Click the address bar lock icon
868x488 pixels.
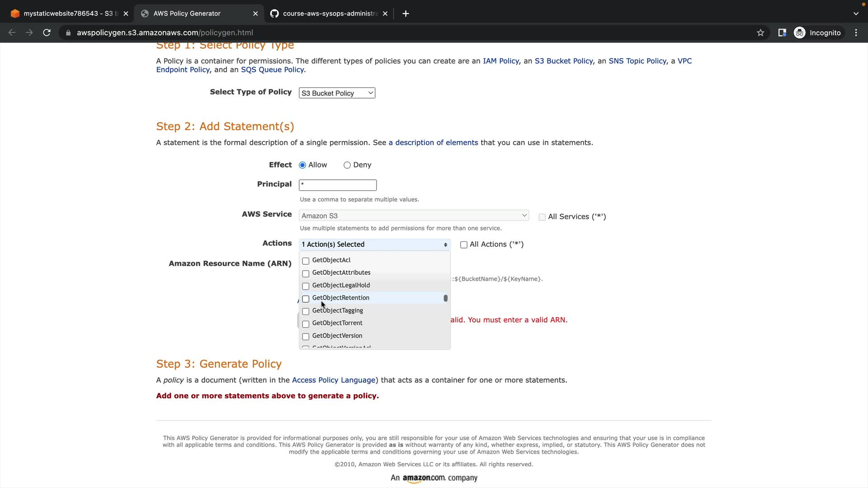pyautogui.click(x=68, y=33)
